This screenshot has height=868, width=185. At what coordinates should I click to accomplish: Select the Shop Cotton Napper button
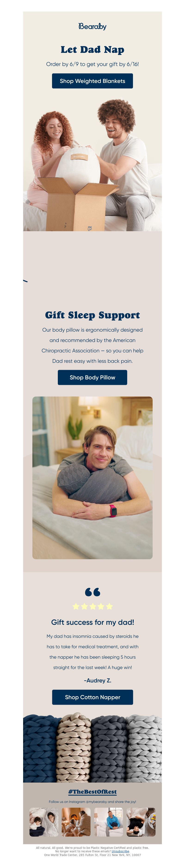[x=92, y=697]
